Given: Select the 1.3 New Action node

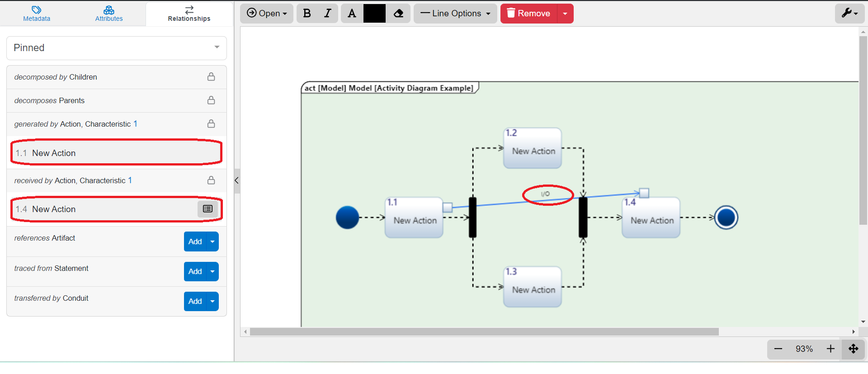Looking at the screenshot, I should point(533,287).
